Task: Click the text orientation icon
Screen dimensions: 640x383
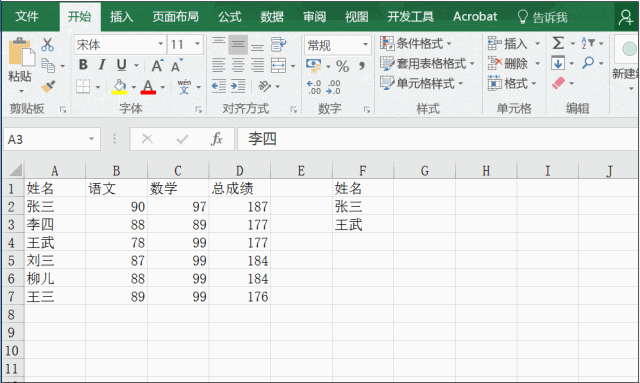Action: (265, 86)
